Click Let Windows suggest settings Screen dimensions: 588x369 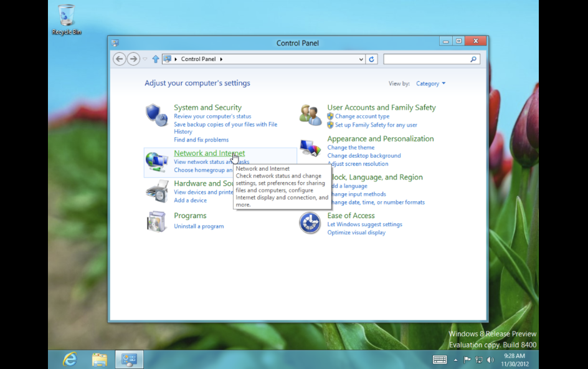[x=364, y=224]
